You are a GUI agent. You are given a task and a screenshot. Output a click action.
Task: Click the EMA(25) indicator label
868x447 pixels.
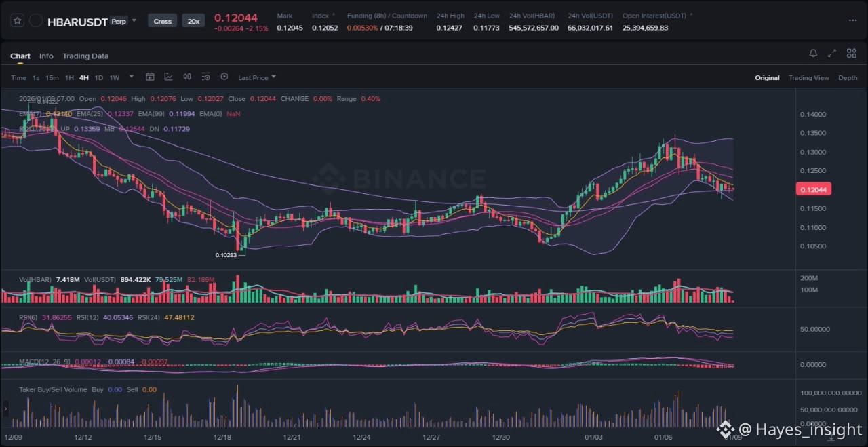click(x=90, y=113)
